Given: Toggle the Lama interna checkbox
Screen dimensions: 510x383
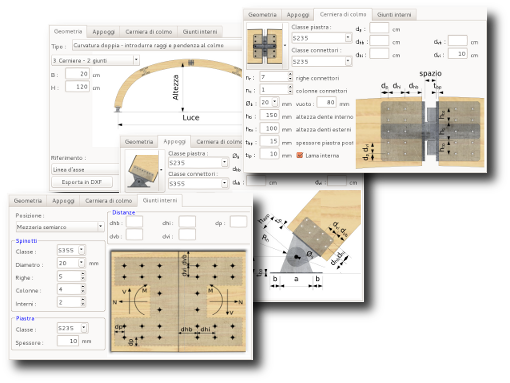Looking at the screenshot, I should pos(300,155).
